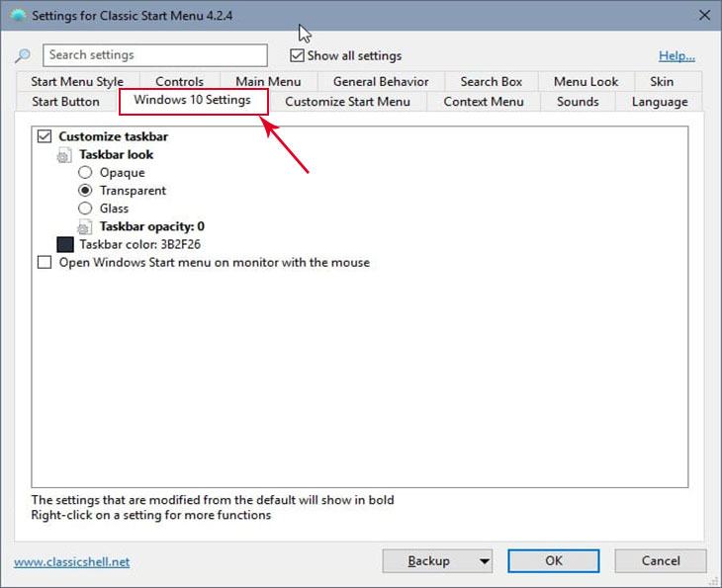The image size is (722, 588).
Task: Open the Help link
Action: pos(677,56)
